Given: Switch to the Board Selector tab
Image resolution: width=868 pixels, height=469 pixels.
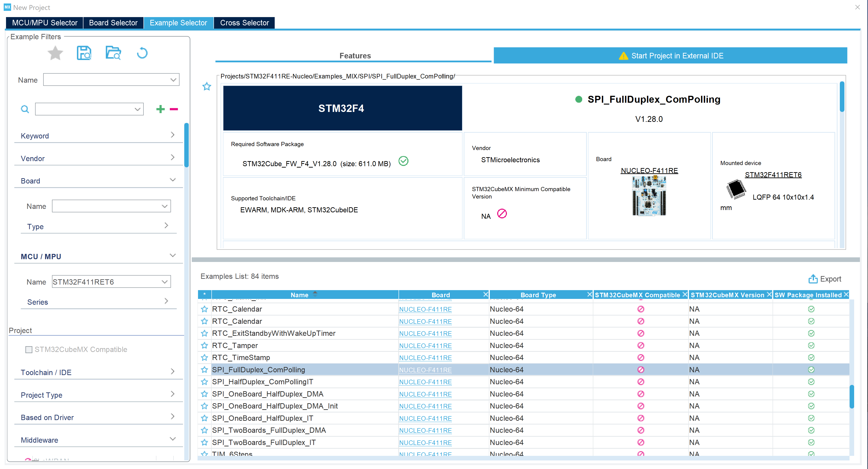Looking at the screenshot, I should click(113, 23).
